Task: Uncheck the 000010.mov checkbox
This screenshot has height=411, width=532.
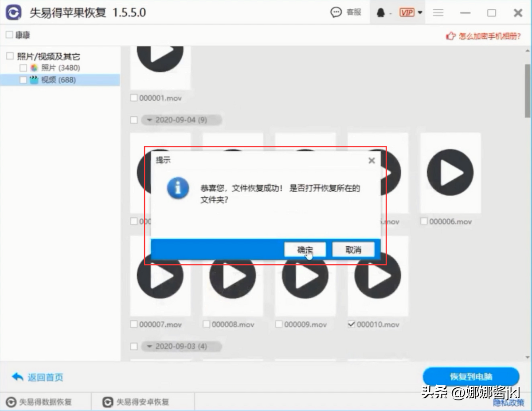Action: tap(352, 324)
